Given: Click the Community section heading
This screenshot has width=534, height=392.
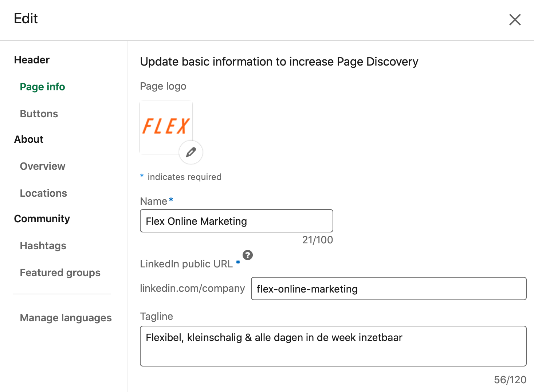Looking at the screenshot, I should 42,219.
